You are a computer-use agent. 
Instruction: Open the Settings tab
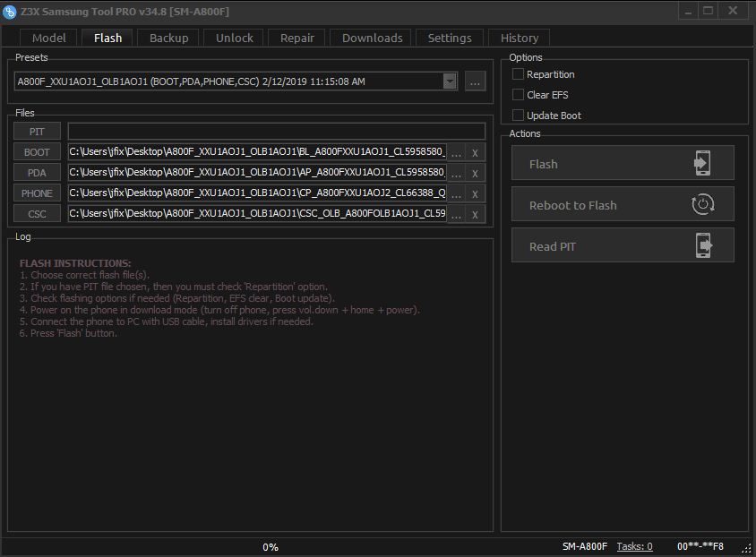coord(450,39)
